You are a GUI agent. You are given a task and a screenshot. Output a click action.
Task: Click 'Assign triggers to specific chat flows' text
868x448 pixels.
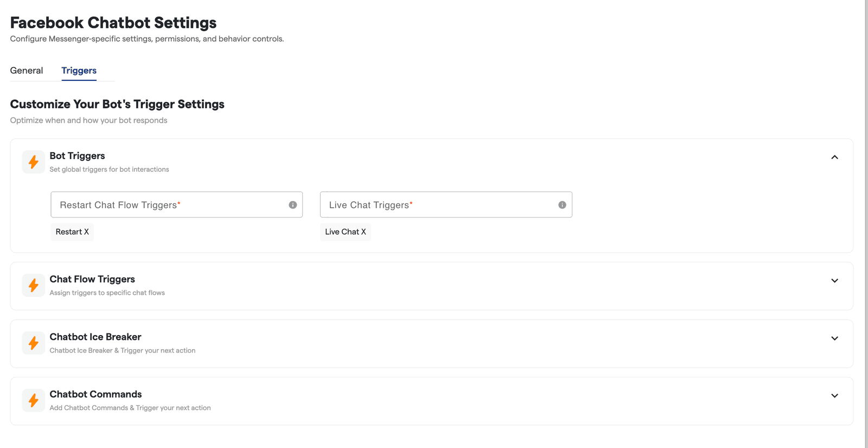(x=107, y=293)
